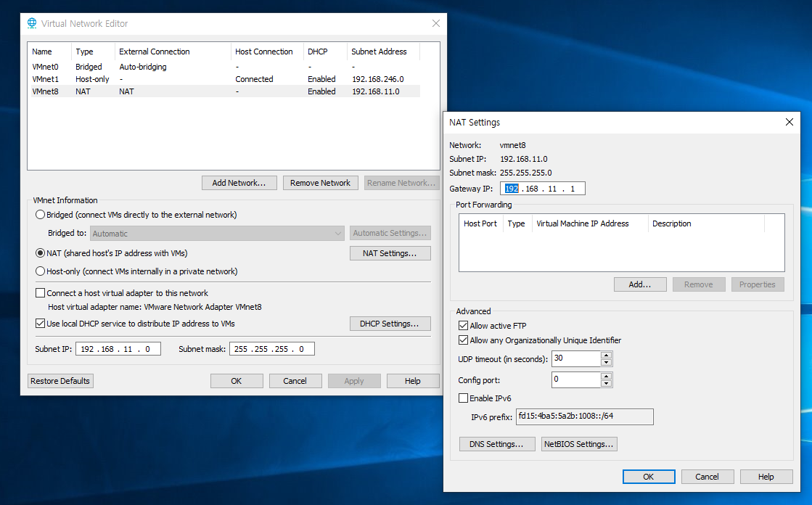Click OK in NAT Settings dialog

coord(649,477)
